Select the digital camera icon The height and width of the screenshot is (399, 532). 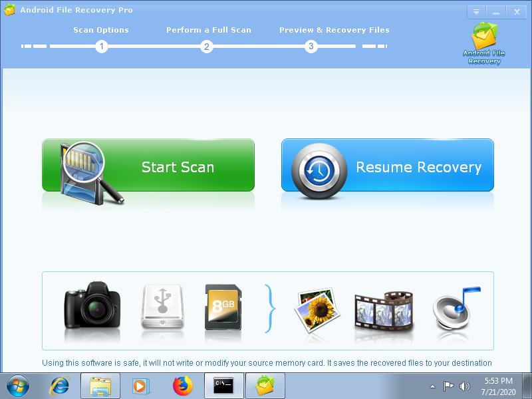tap(92, 305)
